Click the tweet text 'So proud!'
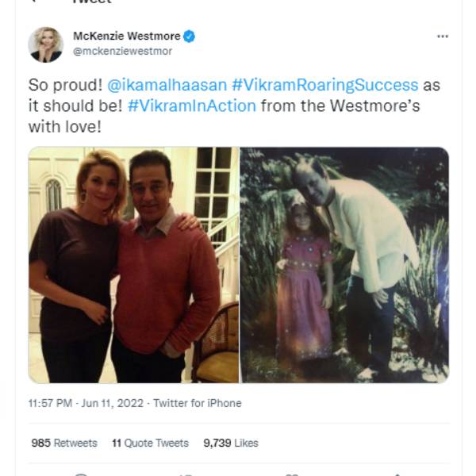Screen dimensions: 476x476 [61, 85]
